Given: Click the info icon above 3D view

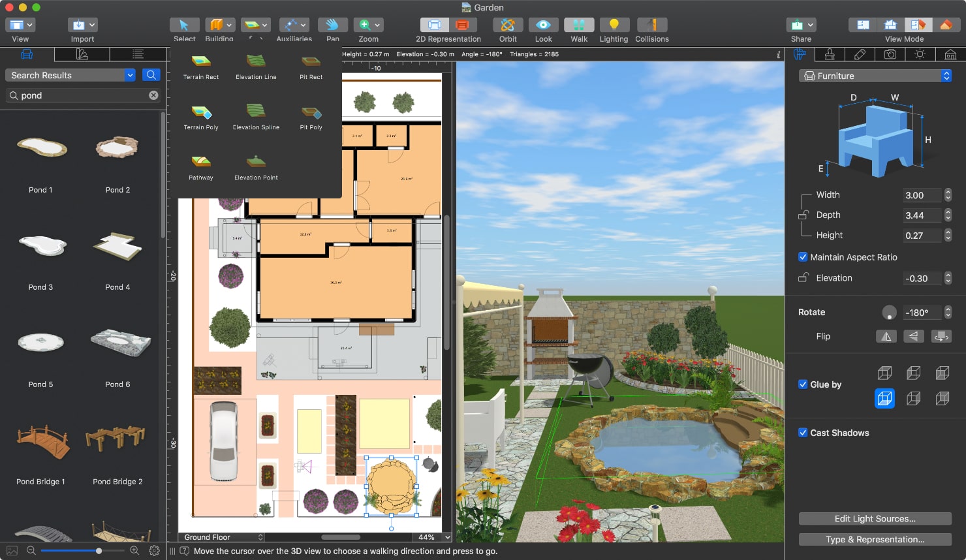Looking at the screenshot, I should point(778,55).
